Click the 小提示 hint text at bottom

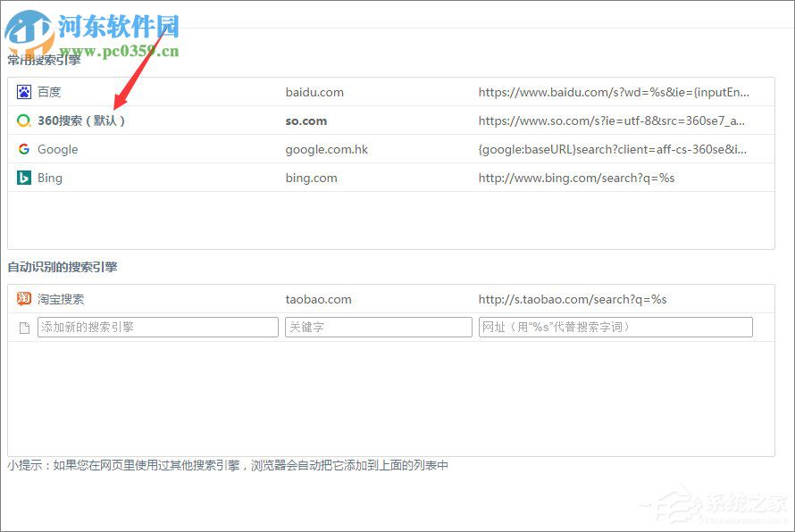coord(228,465)
